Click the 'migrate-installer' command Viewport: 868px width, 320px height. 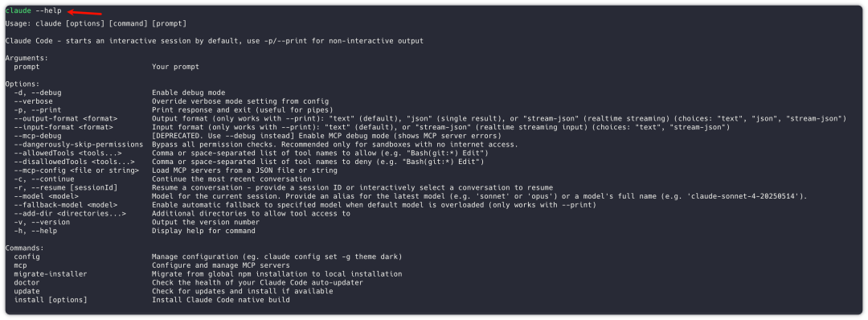click(x=51, y=274)
